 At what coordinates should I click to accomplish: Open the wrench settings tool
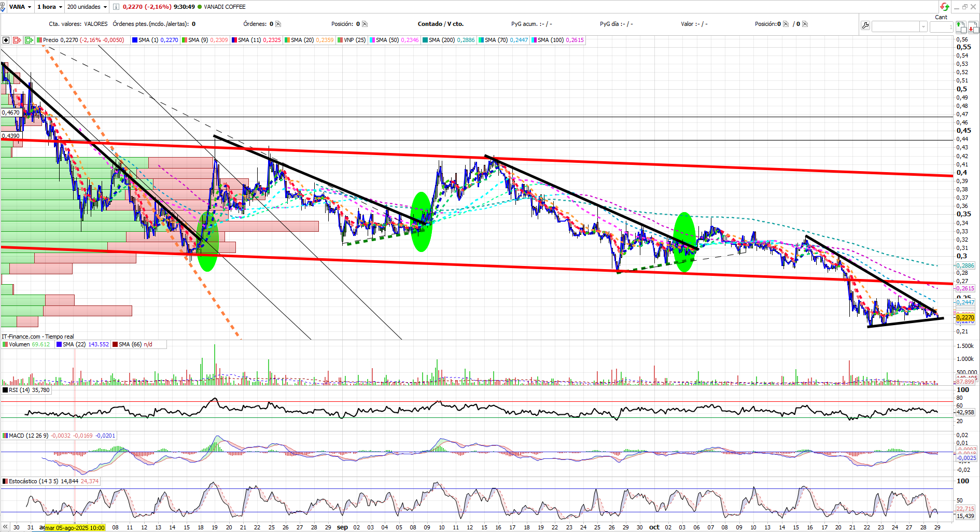click(865, 25)
